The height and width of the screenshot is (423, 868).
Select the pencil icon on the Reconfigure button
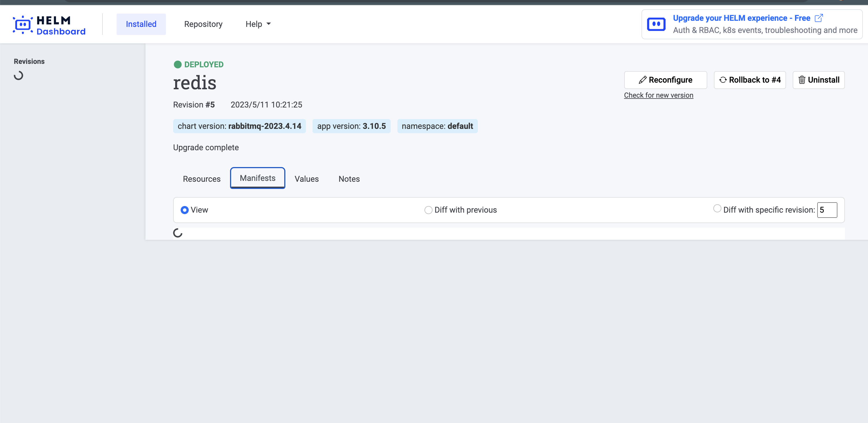pos(643,80)
